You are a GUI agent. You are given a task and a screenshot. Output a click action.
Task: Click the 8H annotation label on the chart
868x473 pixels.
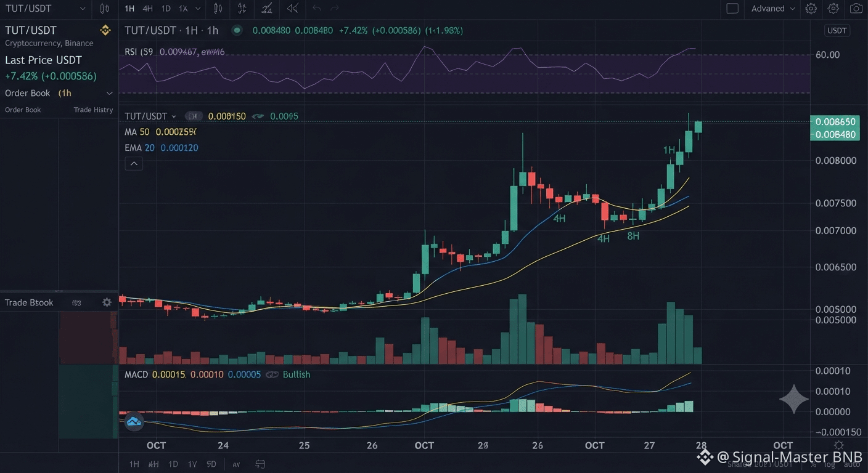[633, 236]
